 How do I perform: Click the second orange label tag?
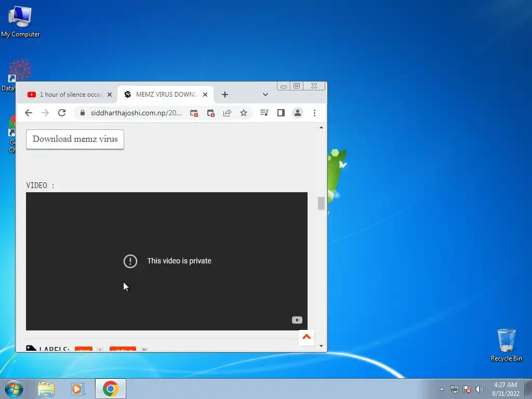click(x=123, y=350)
